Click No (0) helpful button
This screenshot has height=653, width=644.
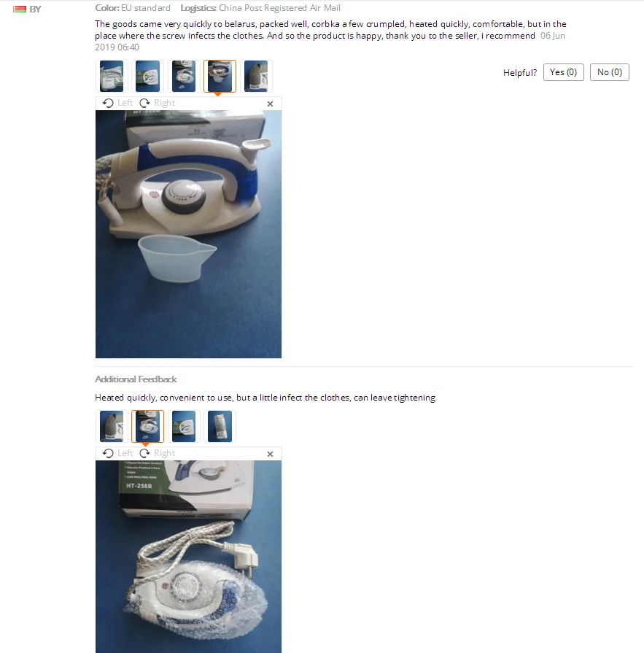[610, 72]
